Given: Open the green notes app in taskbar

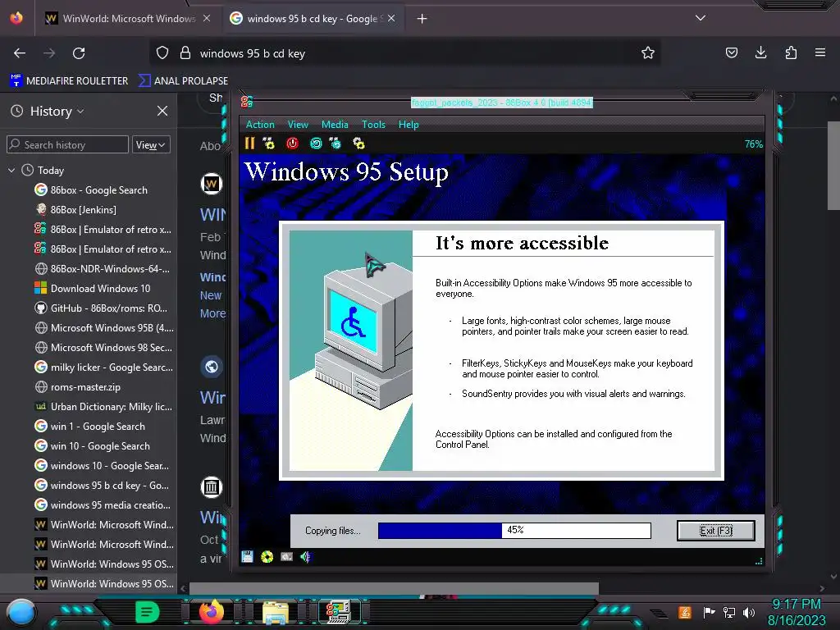Looking at the screenshot, I should 148,612.
